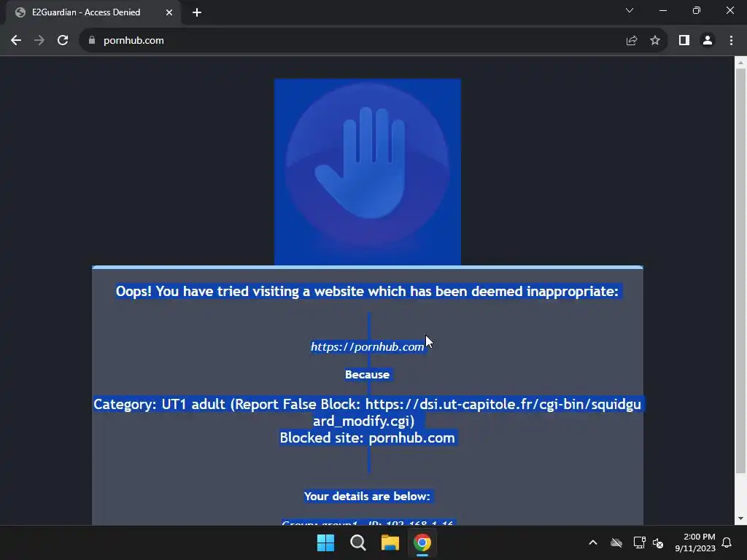Open a new tab with plus button
This screenshot has height=560, width=747.
197,12
